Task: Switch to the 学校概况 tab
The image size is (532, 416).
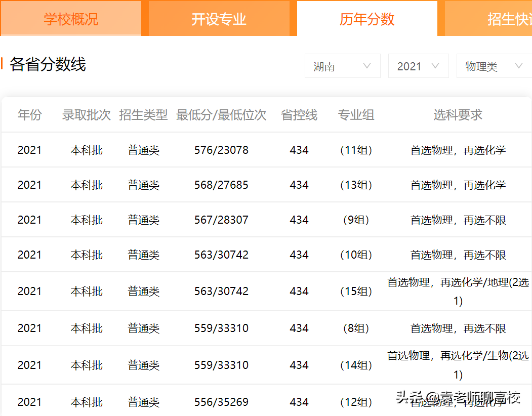Action: click(71, 18)
